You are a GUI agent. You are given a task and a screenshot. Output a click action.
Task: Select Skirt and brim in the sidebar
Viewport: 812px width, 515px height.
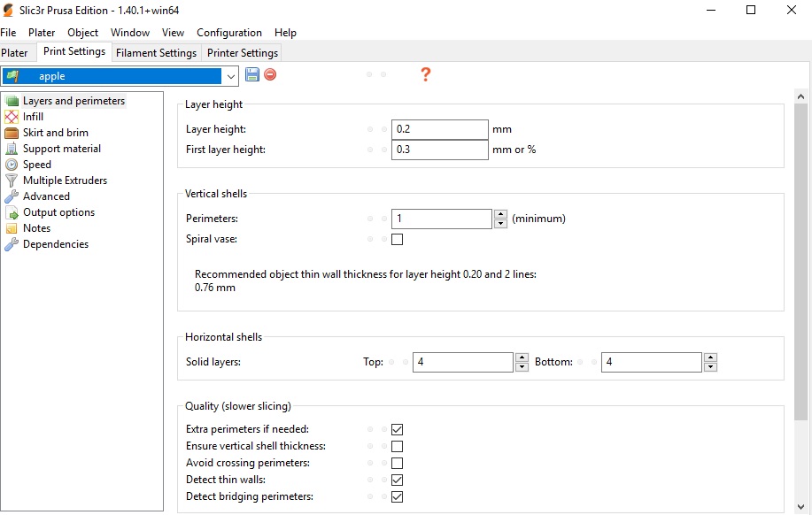point(55,133)
